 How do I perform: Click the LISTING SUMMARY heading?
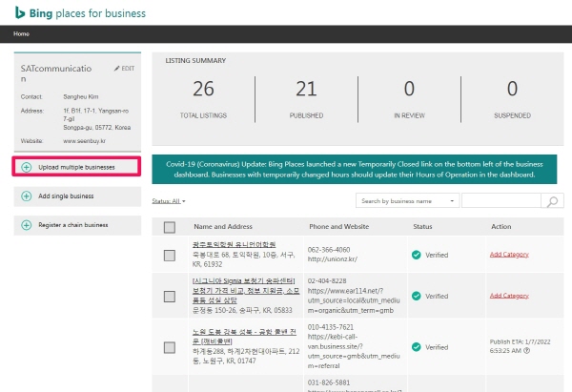pos(195,61)
